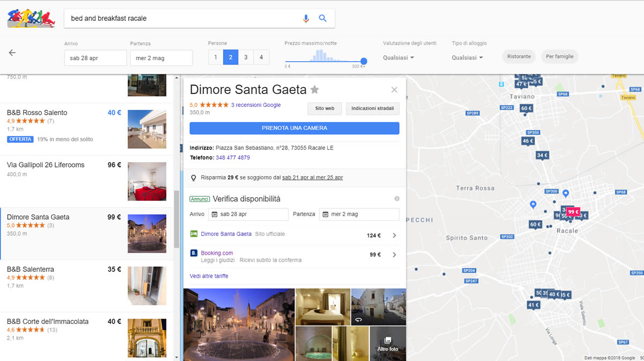The image size is (644, 361).
Task: Click the Indicazioni stradali button
Action: [373, 109]
